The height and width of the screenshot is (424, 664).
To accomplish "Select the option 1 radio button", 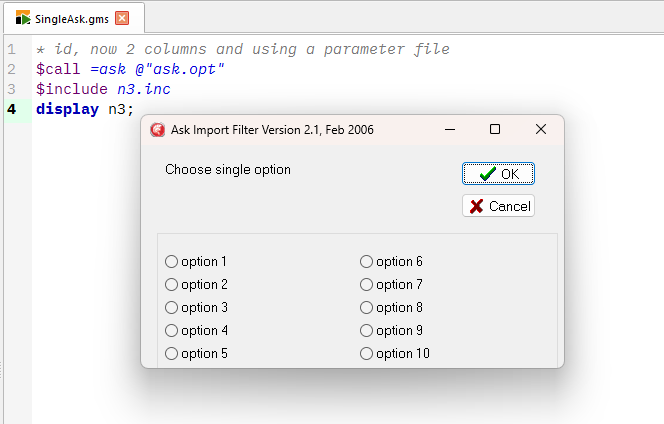I will pos(171,262).
